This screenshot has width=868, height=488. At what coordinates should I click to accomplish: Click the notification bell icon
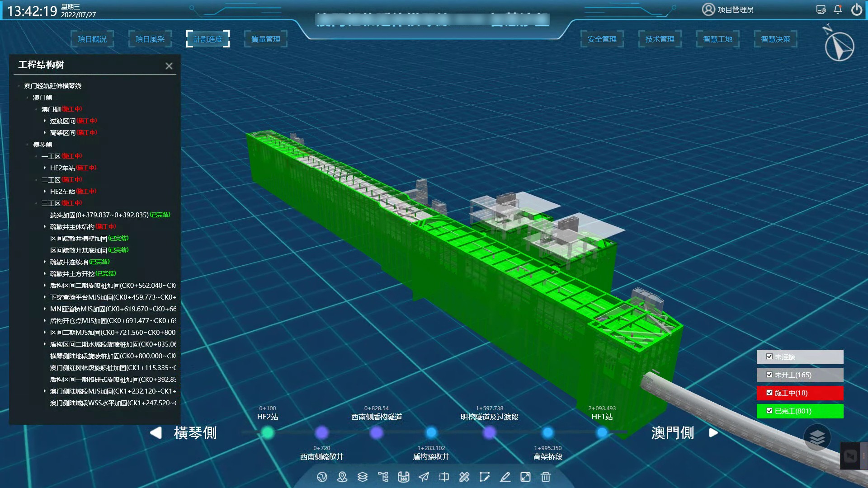click(838, 9)
